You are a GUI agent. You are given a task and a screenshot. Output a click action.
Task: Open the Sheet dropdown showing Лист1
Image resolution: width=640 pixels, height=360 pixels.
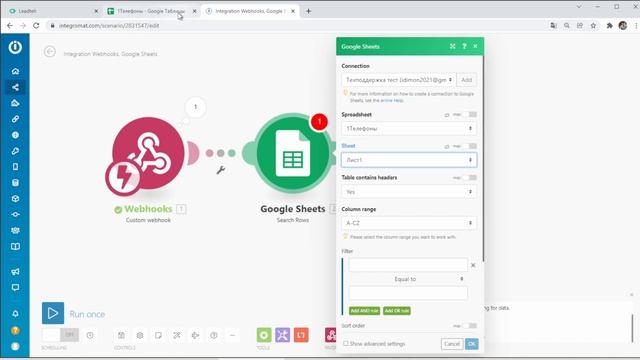(x=409, y=160)
